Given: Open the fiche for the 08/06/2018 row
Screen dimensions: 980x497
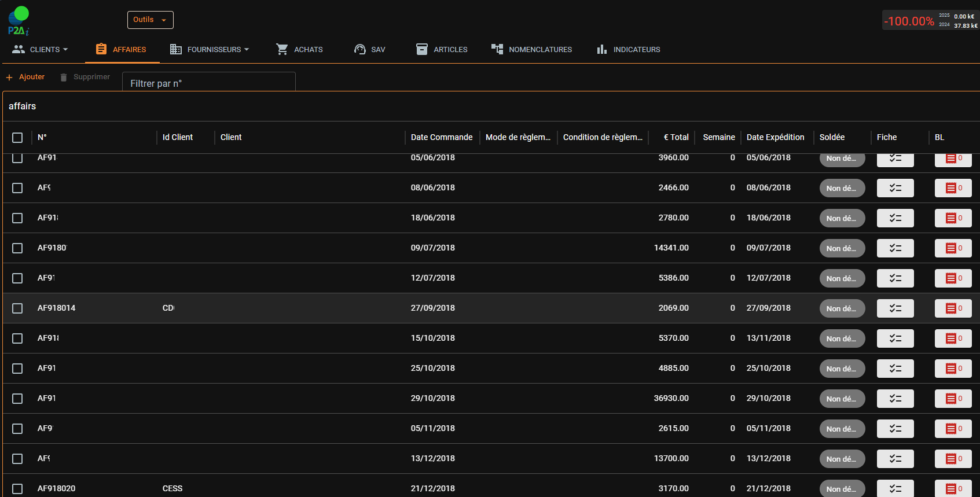Looking at the screenshot, I should click(x=895, y=188).
